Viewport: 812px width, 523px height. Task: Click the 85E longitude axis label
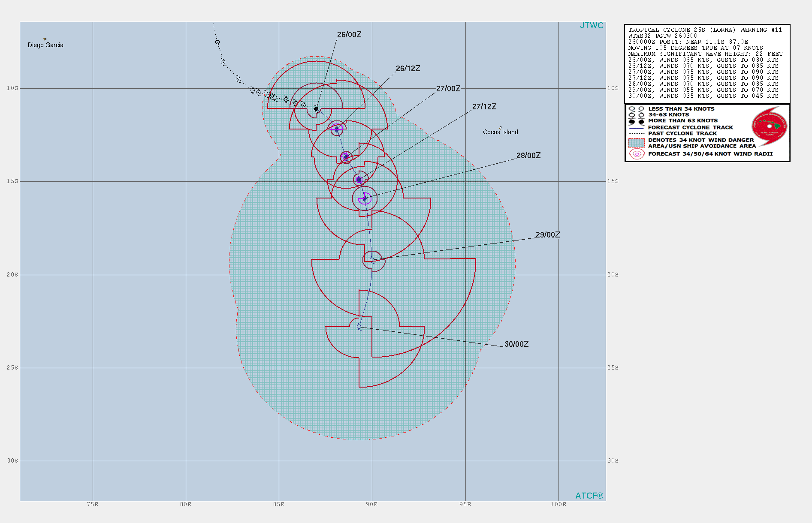[279, 505]
